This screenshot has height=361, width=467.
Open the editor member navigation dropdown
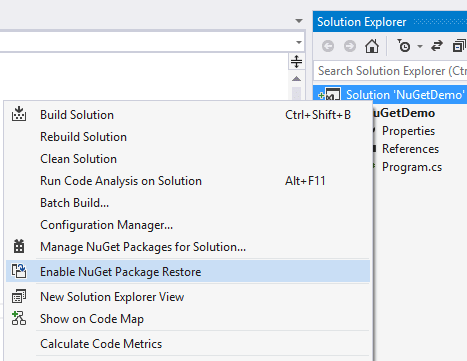click(299, 42)
